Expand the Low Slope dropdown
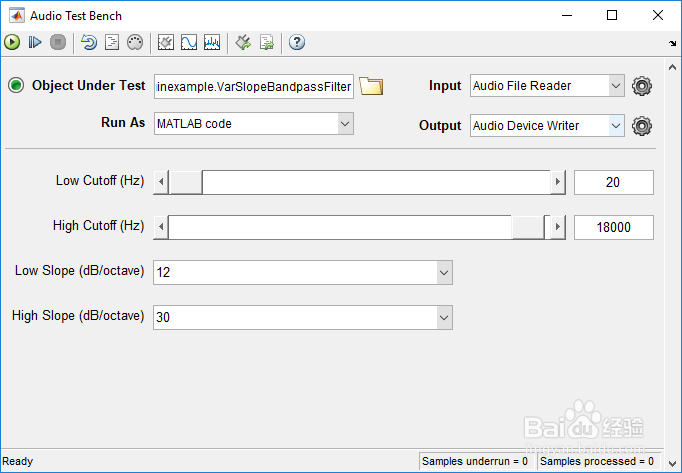 tap(443, 272)
